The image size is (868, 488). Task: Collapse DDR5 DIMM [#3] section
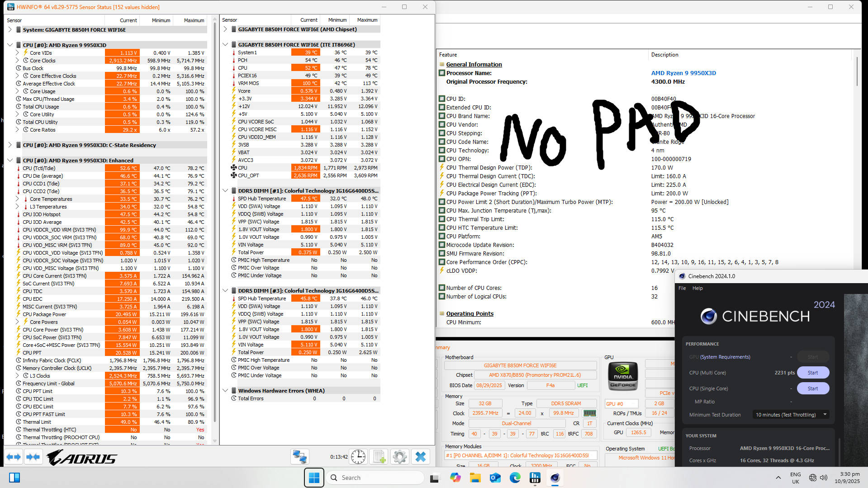[x=225, y=290]
